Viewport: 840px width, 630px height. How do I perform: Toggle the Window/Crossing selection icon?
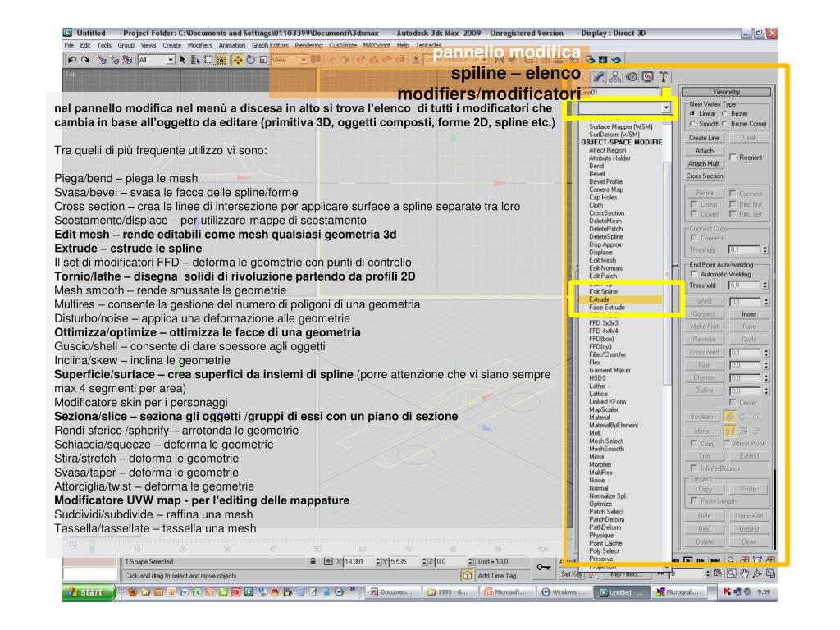[x=221, y=60]
